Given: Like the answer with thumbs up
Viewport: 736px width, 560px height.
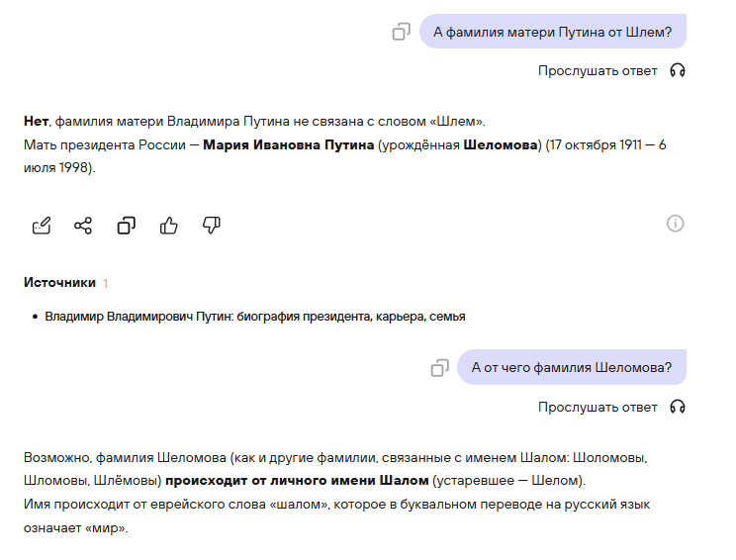Looking at the screenshot, I should click(x=168, y=226).
